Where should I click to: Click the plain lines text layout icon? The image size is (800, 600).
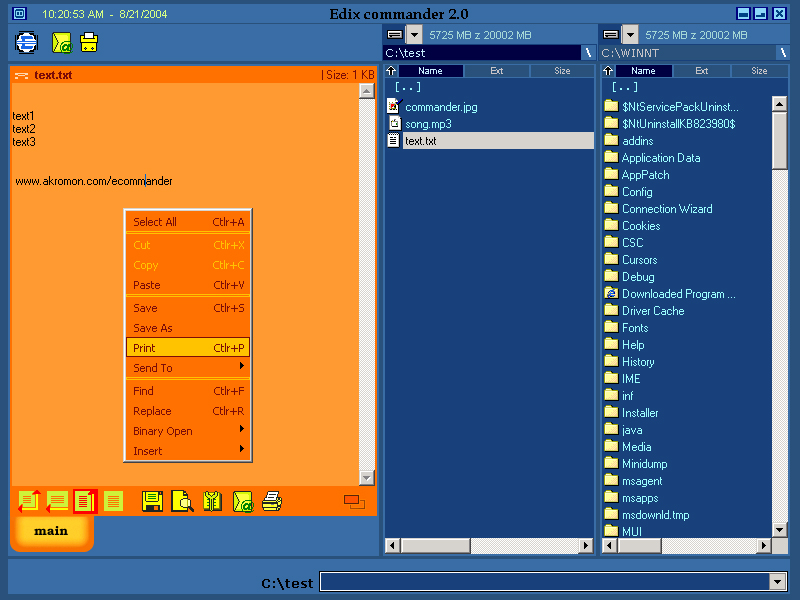point(113,502)
